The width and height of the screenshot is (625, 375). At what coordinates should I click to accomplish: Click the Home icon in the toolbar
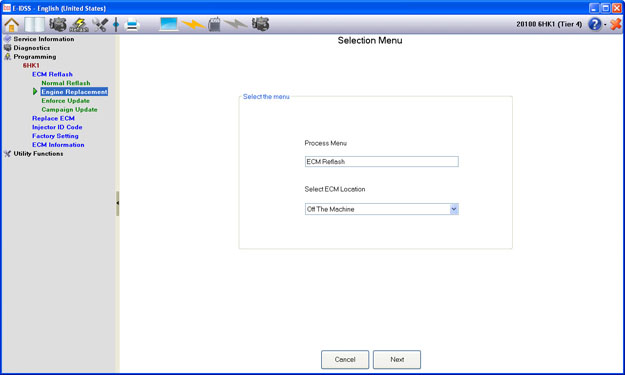coord(12,25)
